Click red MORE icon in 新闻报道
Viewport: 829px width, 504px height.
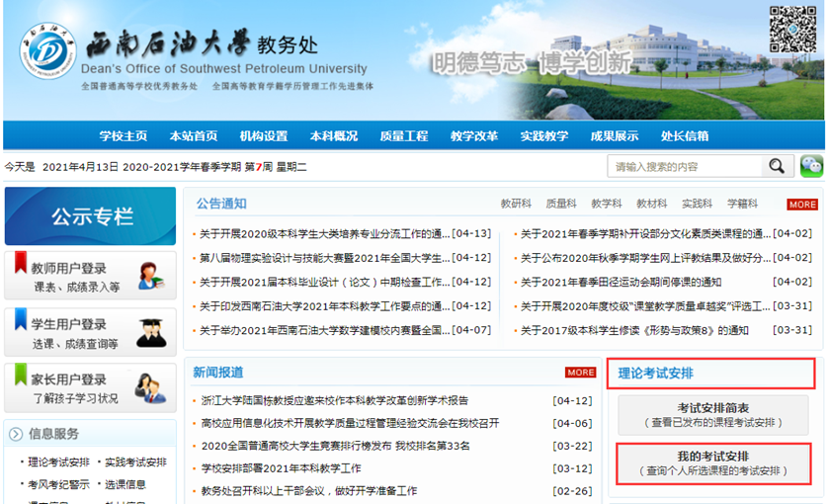[580, 373]
